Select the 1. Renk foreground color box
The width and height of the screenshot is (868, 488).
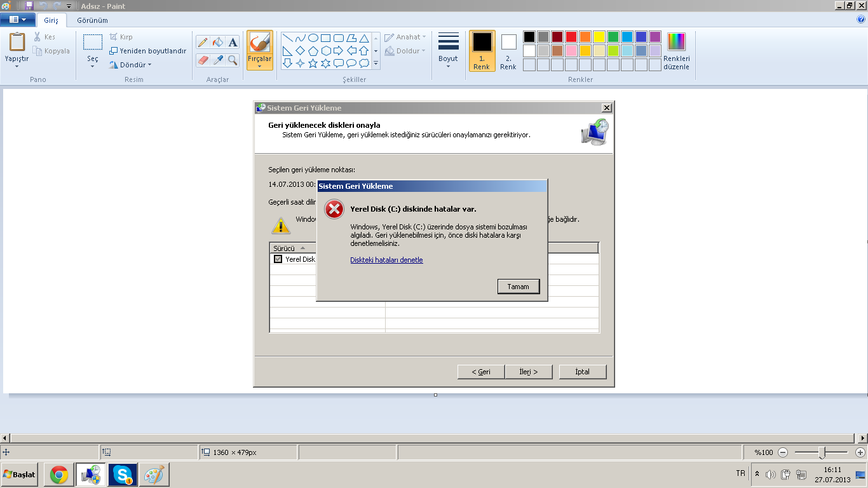(x=482, y=51)
